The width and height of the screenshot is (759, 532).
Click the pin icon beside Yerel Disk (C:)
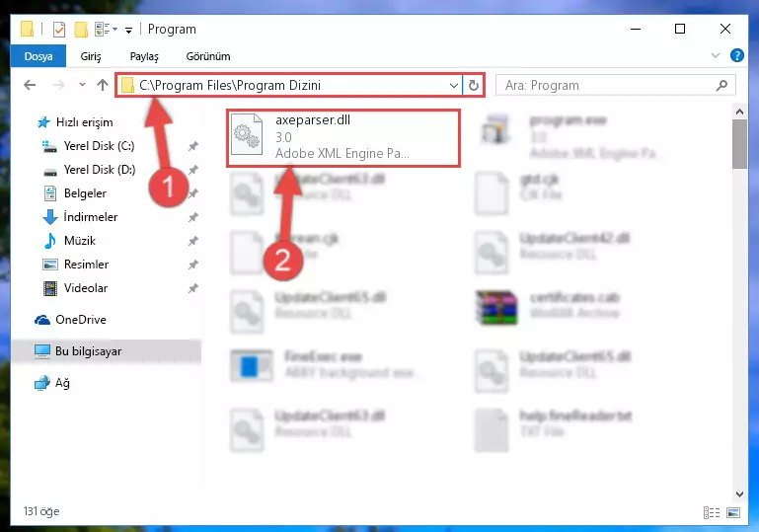193,146
